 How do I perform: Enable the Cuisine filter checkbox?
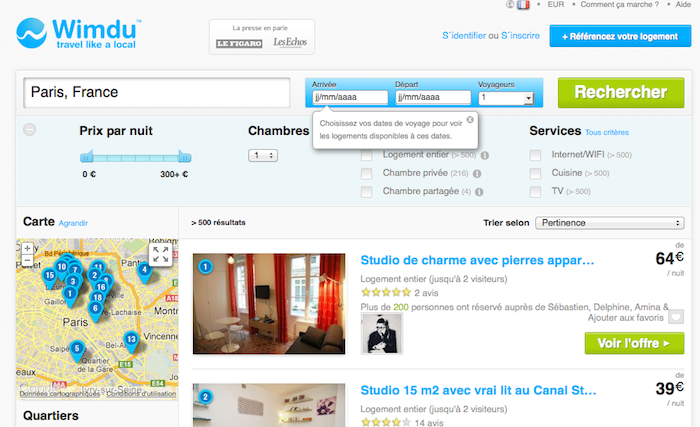coord(535,173)
